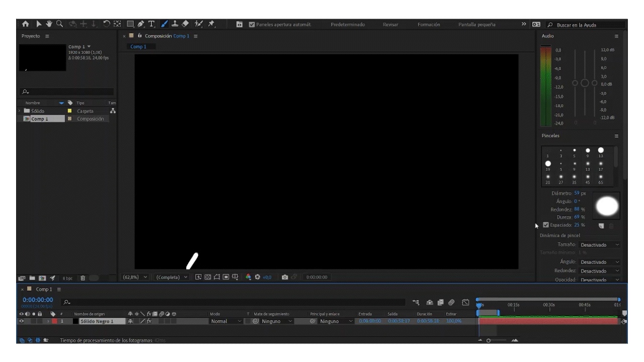Screen dimensions: 644x362
Task: Select the Zoom magnifier tool
Action: pos(59,24)
